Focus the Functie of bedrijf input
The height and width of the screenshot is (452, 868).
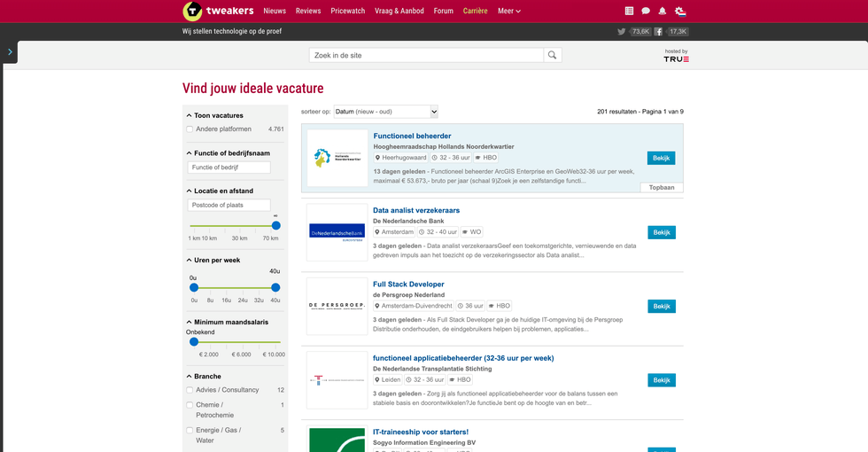[229, 168]
